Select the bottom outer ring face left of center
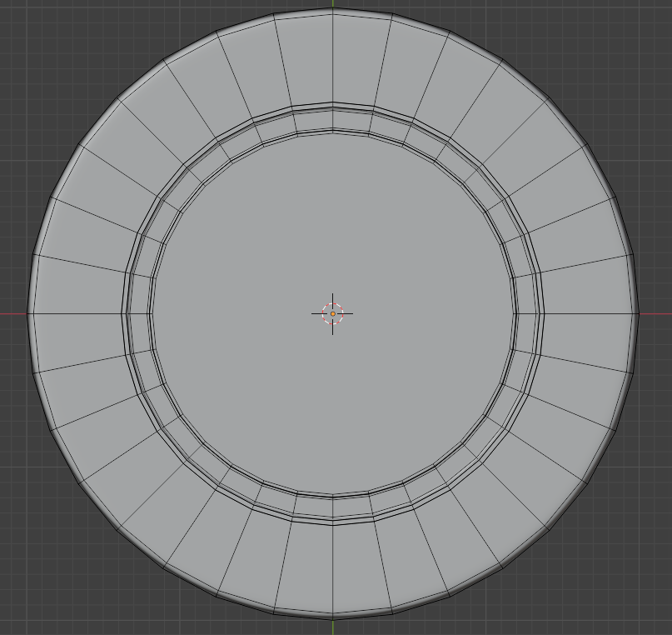Viewport: 672px width, 635px height. tap(303, 567)
